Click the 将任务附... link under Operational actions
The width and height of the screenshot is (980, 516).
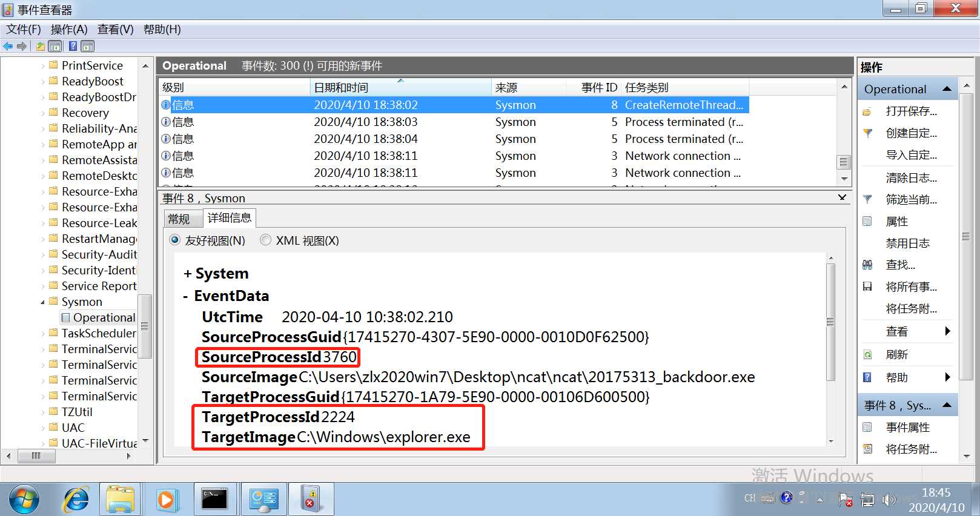pyautogui.click(x=911, y=308)
